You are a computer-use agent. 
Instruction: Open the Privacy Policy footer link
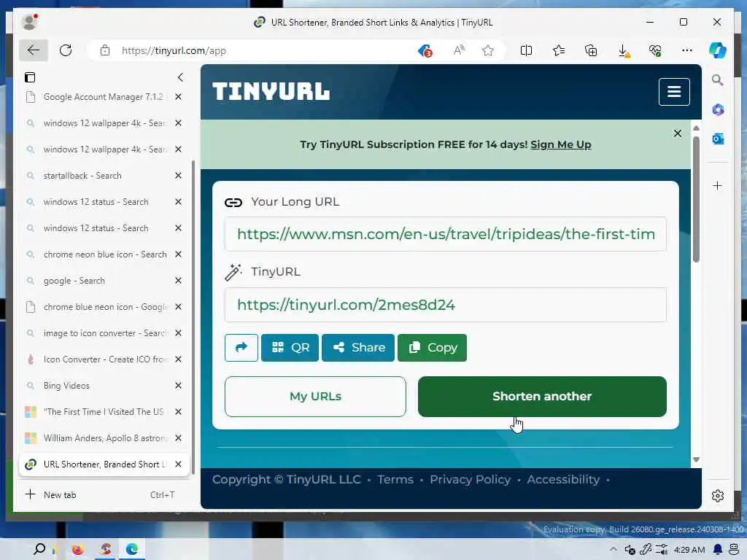click(471, 480)
